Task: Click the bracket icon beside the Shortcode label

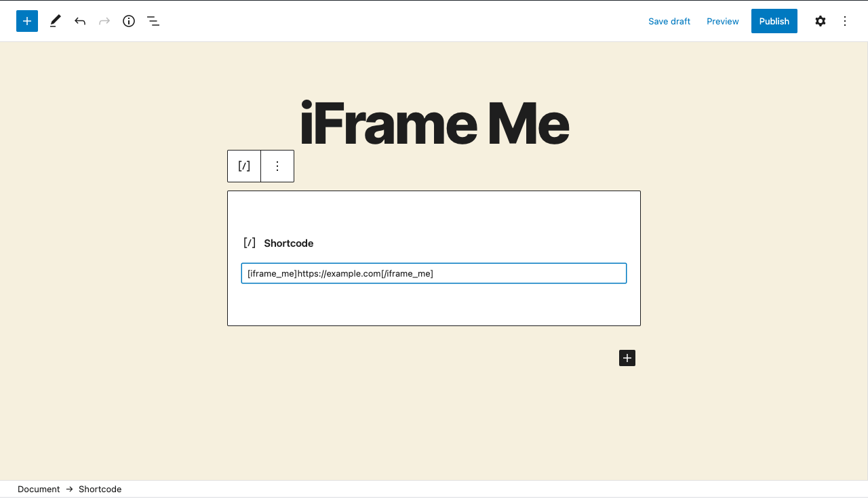Action: pos(250,243)
